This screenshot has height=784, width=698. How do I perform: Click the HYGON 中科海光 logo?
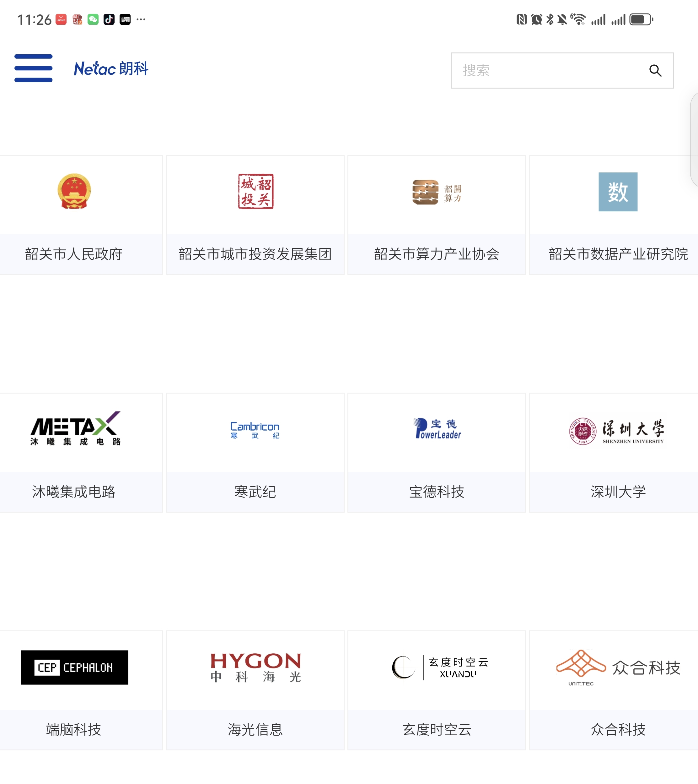click(x=255, y=667)
